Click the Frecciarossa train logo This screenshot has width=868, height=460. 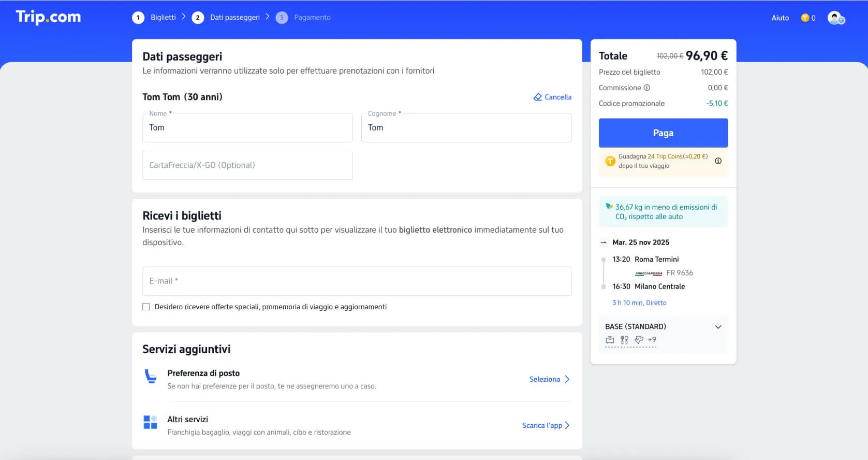[649, 273]
